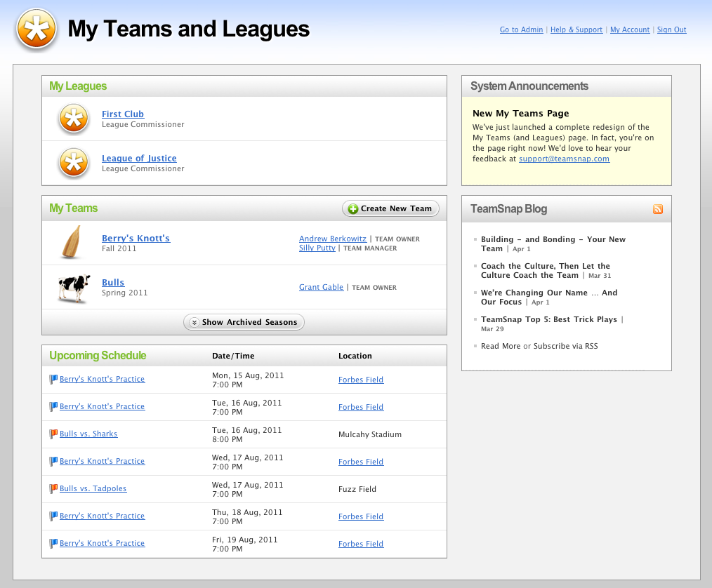Click the blue flag beside Monday's Berry's Knott's Practice
Image resolution: width=712 pixels, height=588 pixels.
point(53,379)
